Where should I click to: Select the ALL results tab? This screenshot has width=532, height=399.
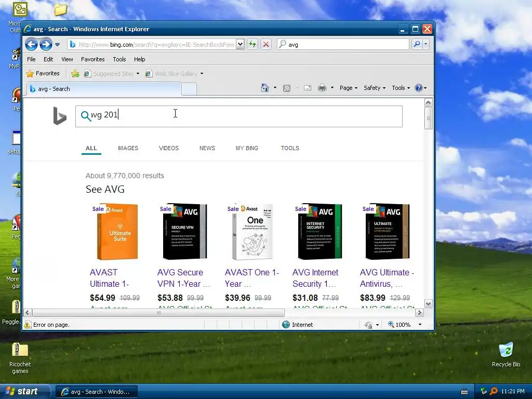click(x=91, y=148)
